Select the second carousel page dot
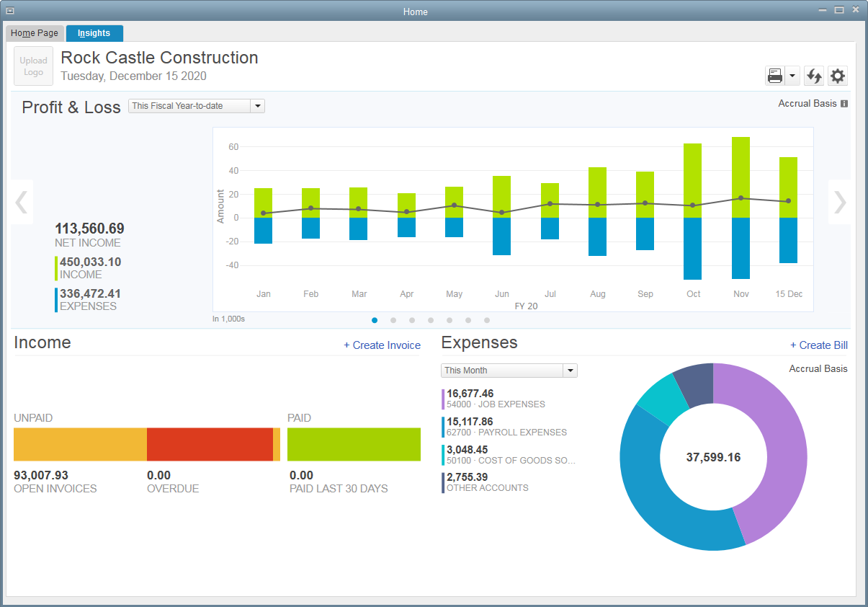 393,320
